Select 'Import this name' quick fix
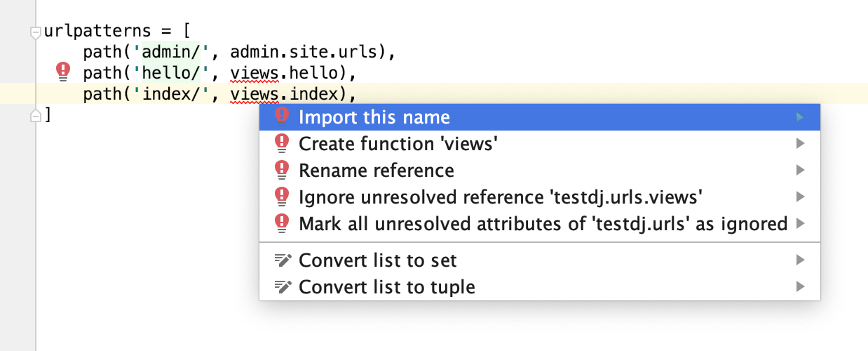This screenshot has height=351, width=868. [x=374, y=117]
